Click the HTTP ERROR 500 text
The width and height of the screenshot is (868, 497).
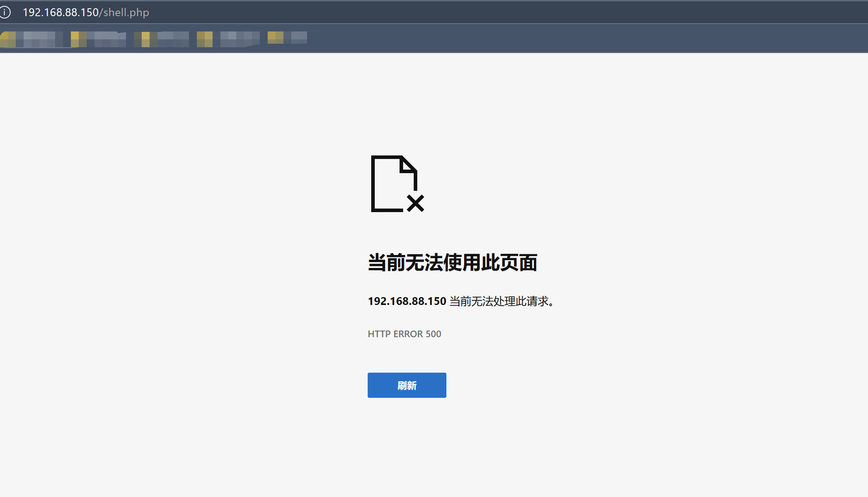pyautogui.click(x=404, y=334)
